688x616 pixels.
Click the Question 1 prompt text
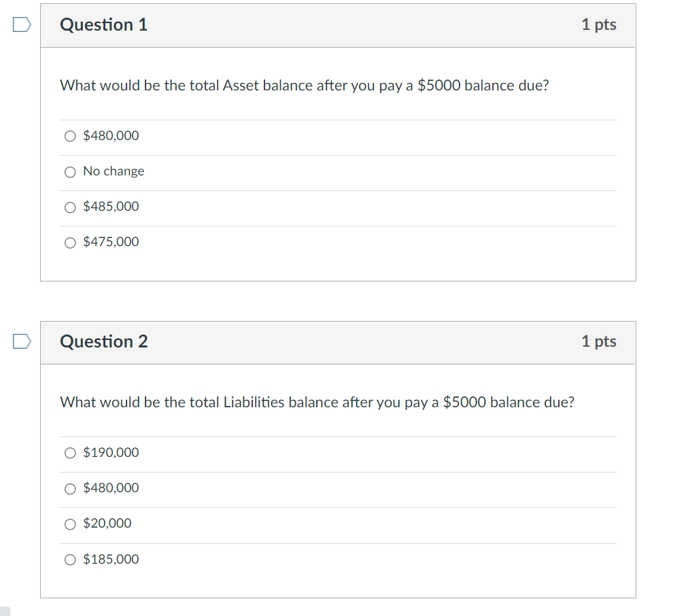pos(303,86)
